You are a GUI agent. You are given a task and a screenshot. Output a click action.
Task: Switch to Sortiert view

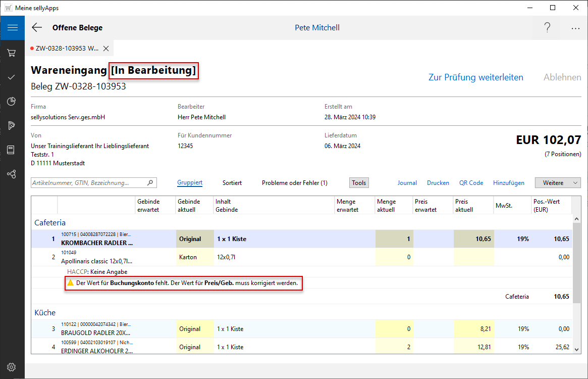232,183
